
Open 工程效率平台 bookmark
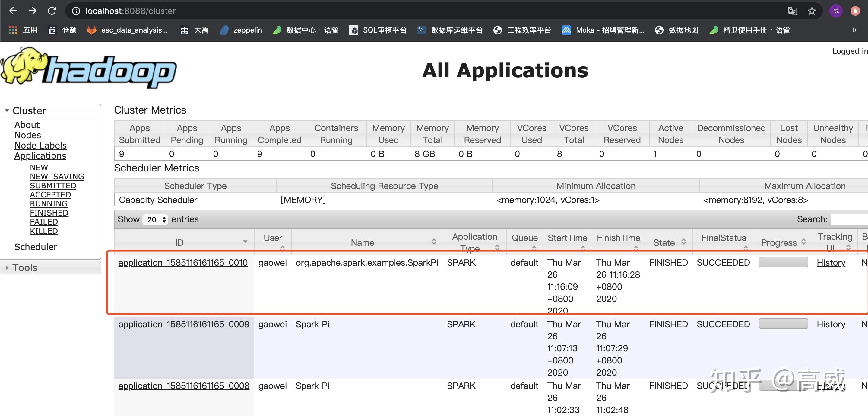point(522,30)
